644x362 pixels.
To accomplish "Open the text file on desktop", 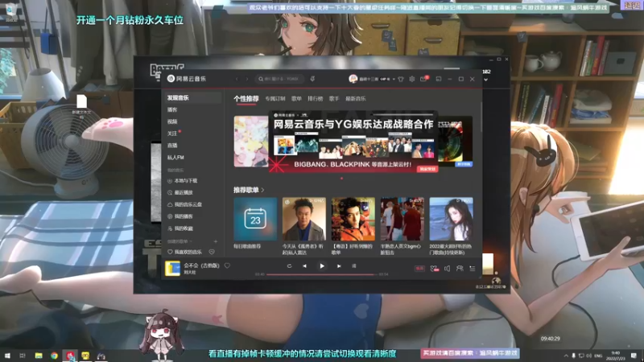I will pyautogui.click(x=82, y=106).
